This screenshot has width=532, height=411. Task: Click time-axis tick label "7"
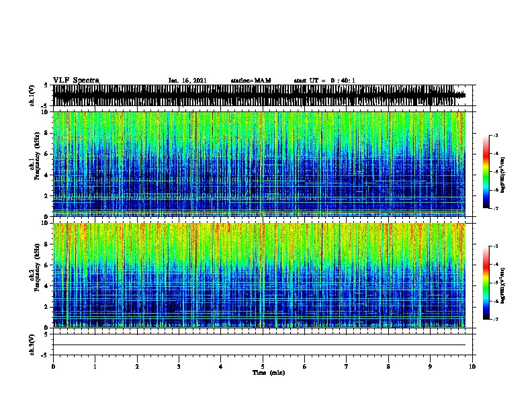pyautogui.click(x=347, y=366)
